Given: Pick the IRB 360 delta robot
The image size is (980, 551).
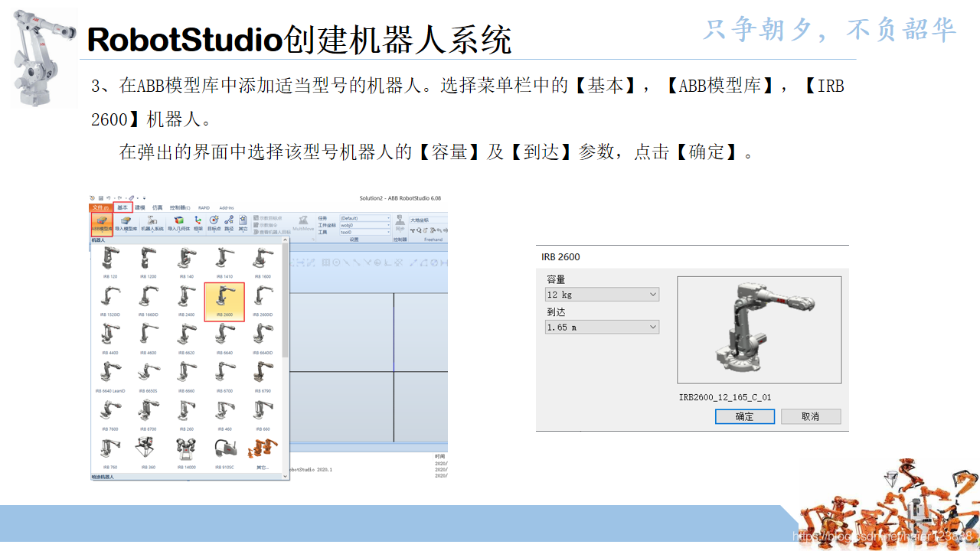Looking at the screenshot, I should coord(148,454).
